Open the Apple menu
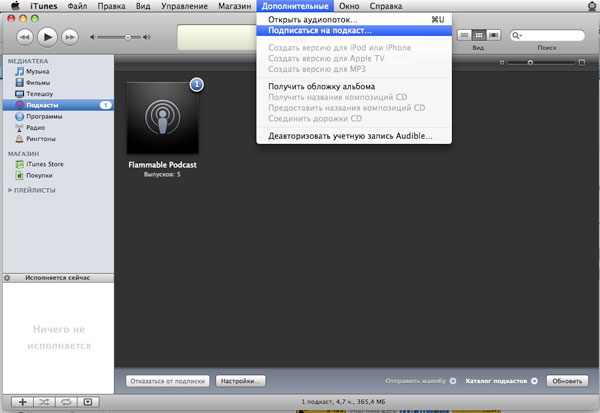Image resolution: width=600 pixels, height=413 pixels. coord(15,6)
